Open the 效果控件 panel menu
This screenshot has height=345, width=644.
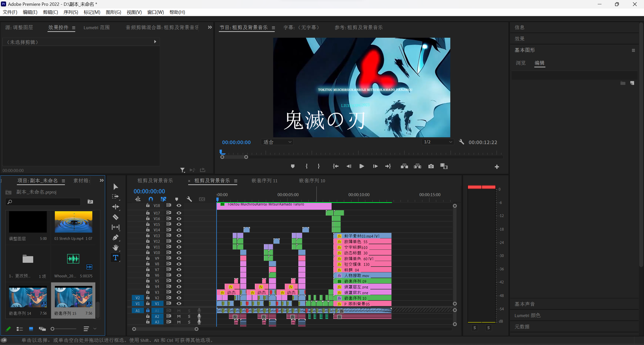tap(74, 28)
